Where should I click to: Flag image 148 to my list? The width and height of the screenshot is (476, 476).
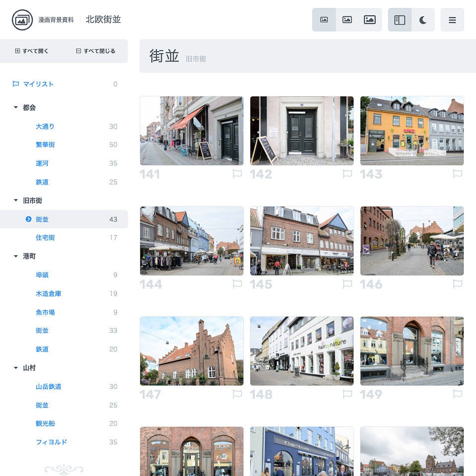pyautogui.click(x=348, y=394)
